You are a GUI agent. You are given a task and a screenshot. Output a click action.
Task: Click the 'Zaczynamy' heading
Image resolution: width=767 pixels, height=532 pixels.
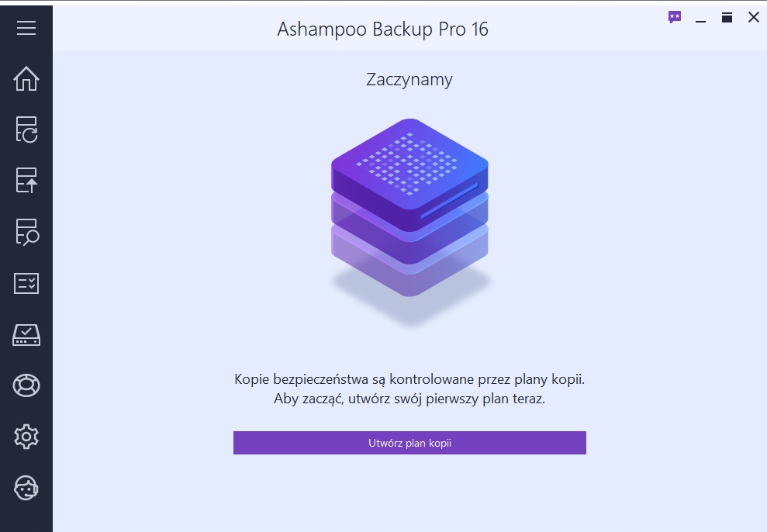409,79
